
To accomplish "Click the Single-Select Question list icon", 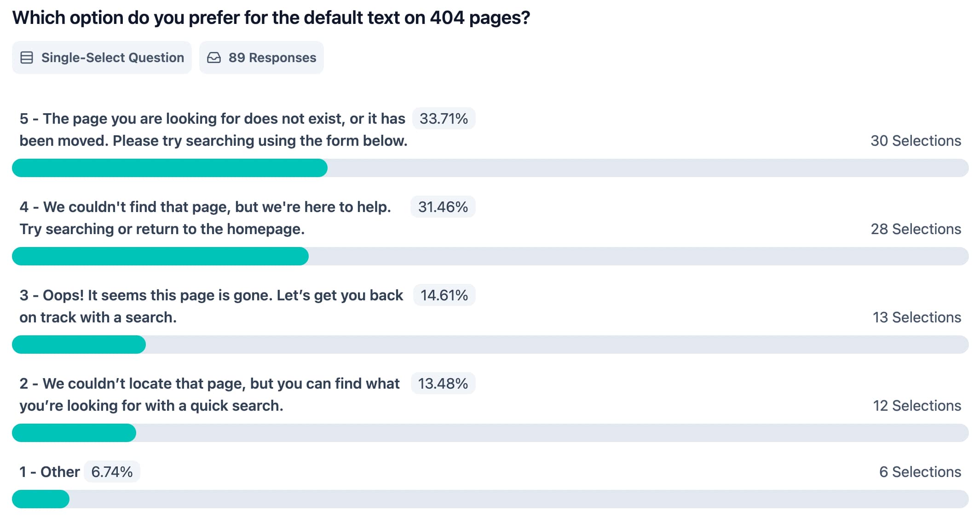I will pos(27,57).
